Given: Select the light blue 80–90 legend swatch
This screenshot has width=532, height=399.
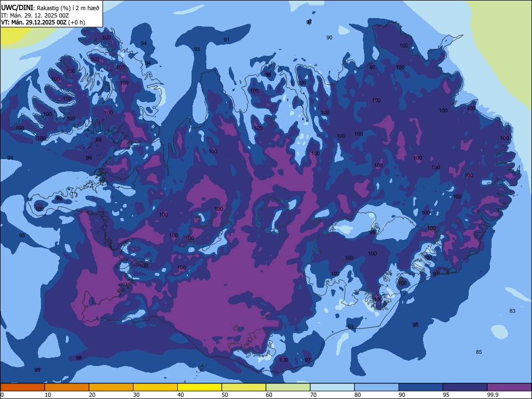Looking at the screenshot, I should (x=377, y=387).
